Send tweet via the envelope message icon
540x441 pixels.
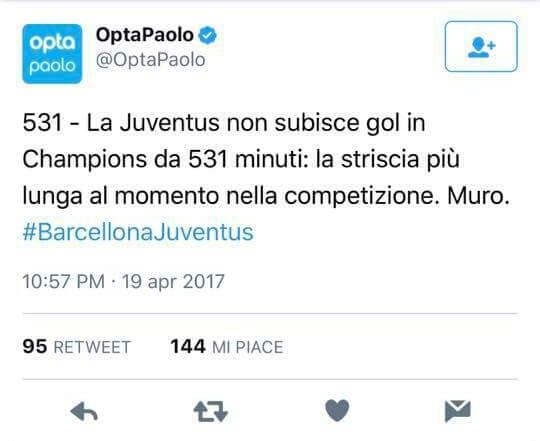tap(458, 411)
